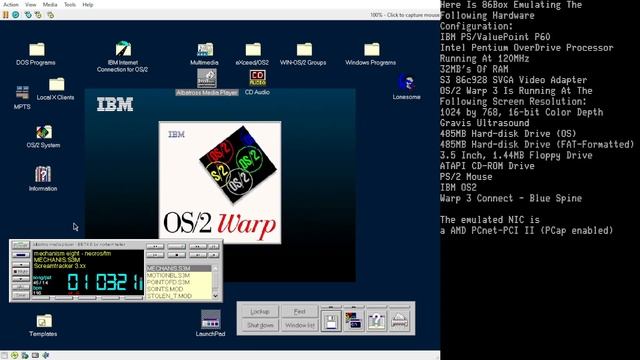Image resolution: width=640 pixels, height=360 pixels.
Task: Click the Window list button in LaunchPad
Action: coord(300,325)
